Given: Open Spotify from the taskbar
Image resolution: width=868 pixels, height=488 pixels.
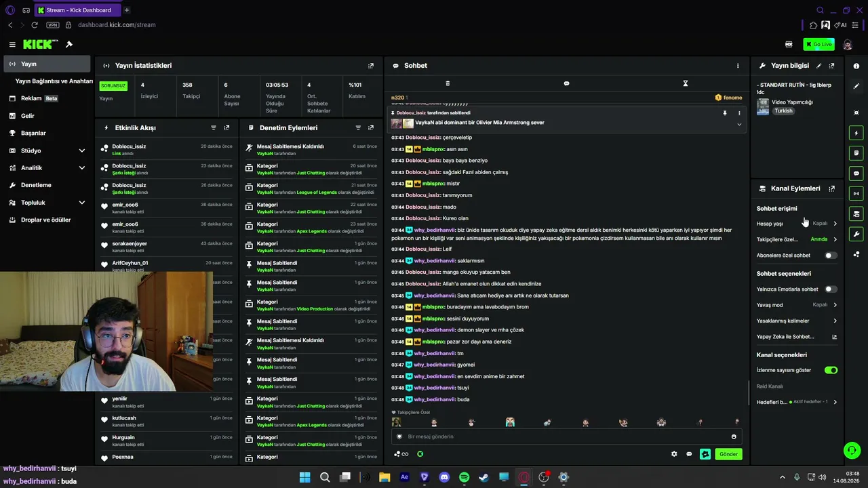Looking at the screenshot, I should point(464,477).
